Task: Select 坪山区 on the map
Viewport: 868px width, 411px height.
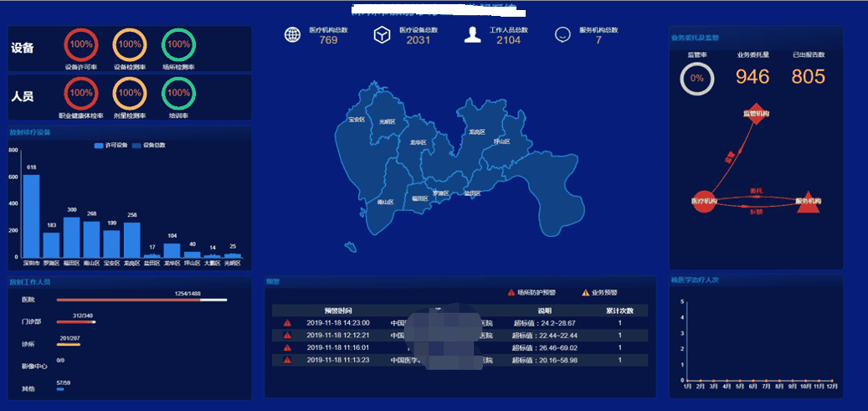Action: (502, 141)
